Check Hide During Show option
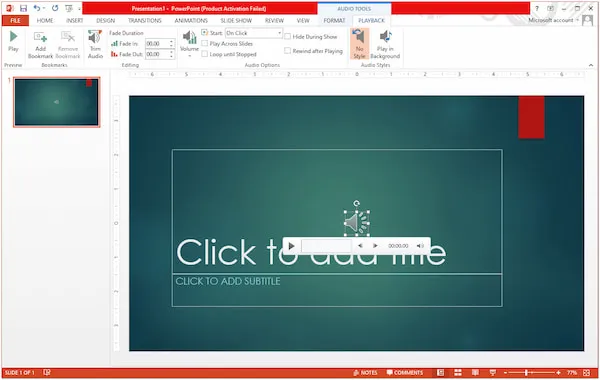 (x=287, y=37)
